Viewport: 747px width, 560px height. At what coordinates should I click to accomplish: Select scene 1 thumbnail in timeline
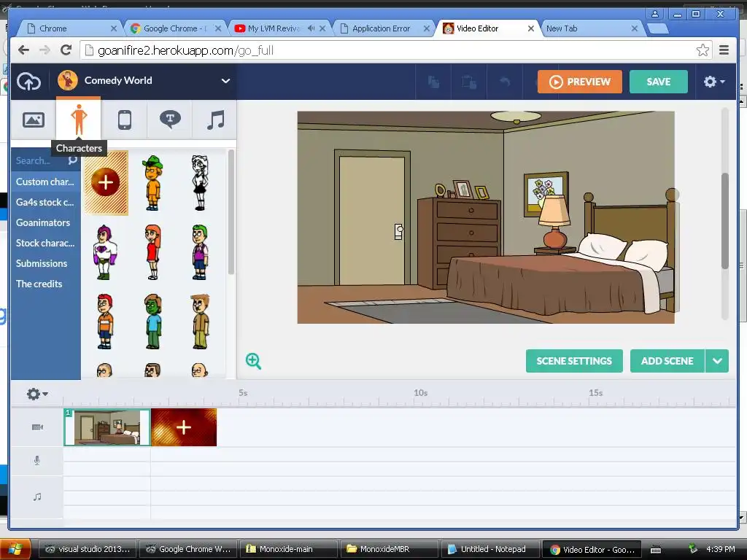(107, 427)
